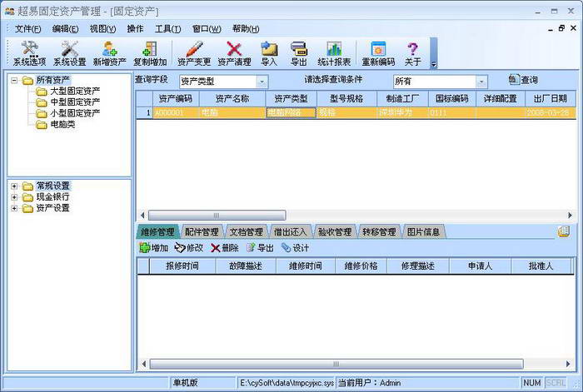Click the 2008-03-28 date cell
This screenshot has height=392, width=583.
click(x=551, y=112)
